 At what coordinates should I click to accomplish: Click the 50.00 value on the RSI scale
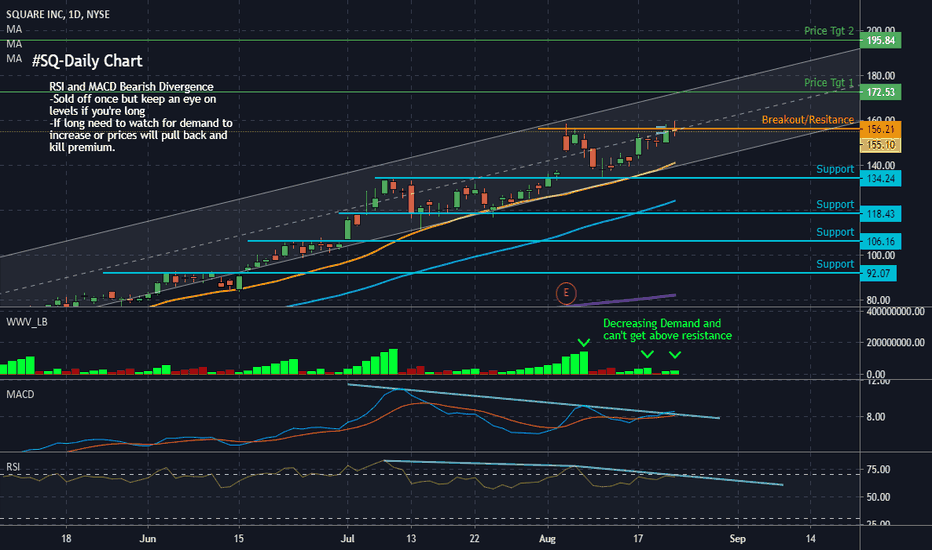click(879, 497)
